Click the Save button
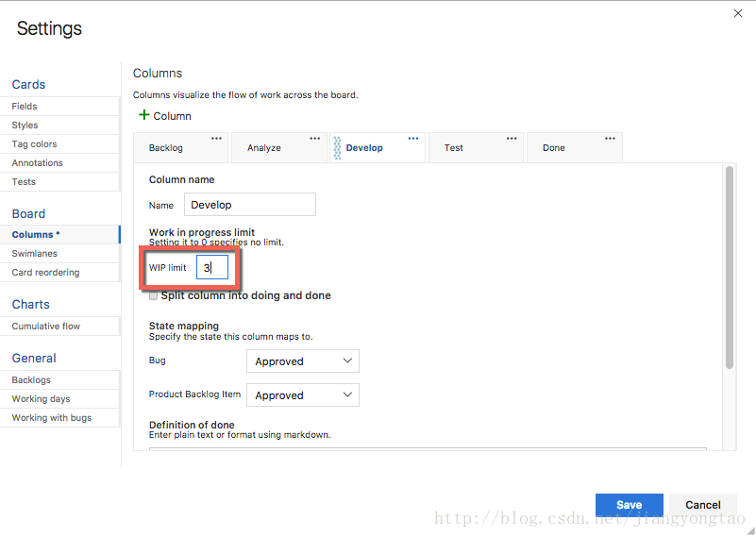Viewport: 756px width, 537px height. 630,505
